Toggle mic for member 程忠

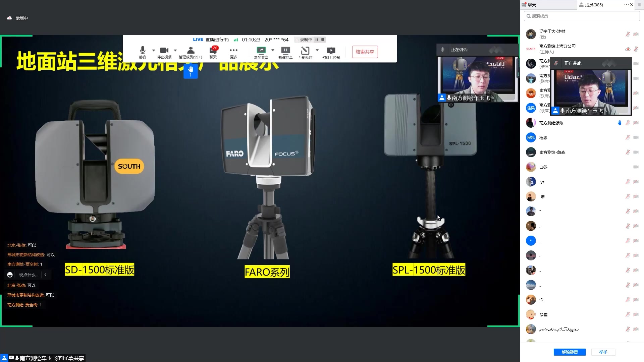(628, 137)
